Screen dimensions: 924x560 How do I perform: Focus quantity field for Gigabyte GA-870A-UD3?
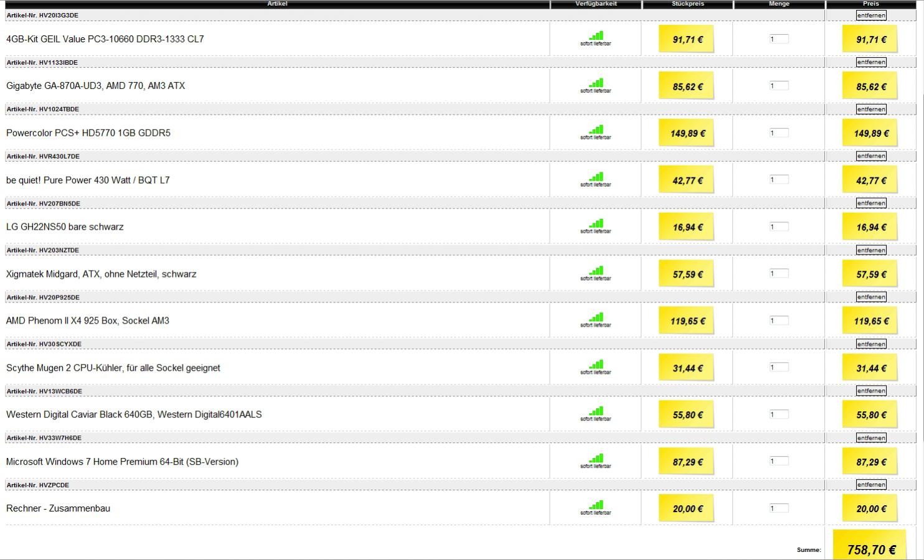779,86
